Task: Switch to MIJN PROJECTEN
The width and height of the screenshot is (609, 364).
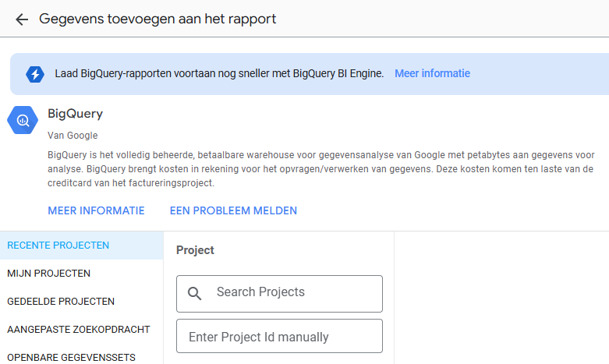Action: pyautogui.click(x=82, y=273)
